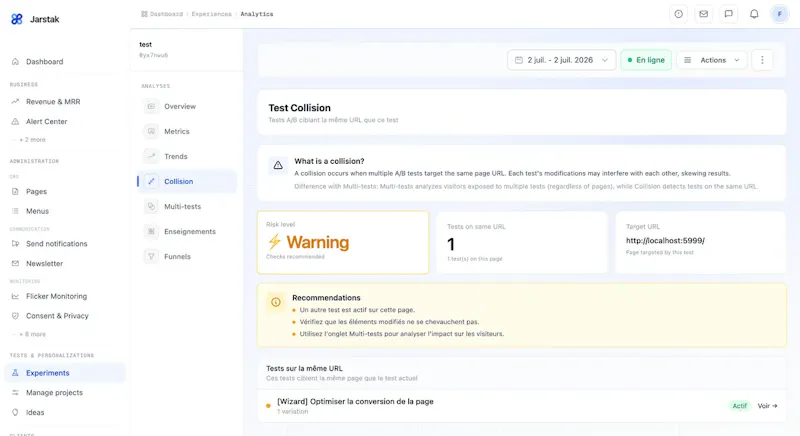Open the Trends analysis tab
This screenshot has width=800, height=436.
187,156
